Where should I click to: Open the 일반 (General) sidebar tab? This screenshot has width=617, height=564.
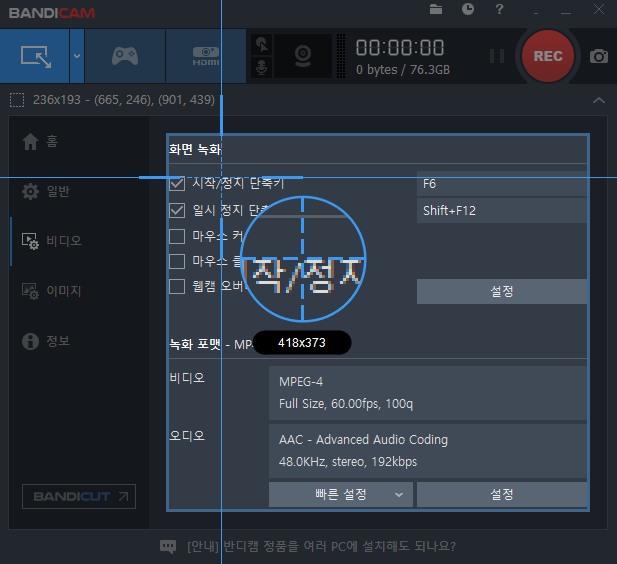click(x=46, y=191)
